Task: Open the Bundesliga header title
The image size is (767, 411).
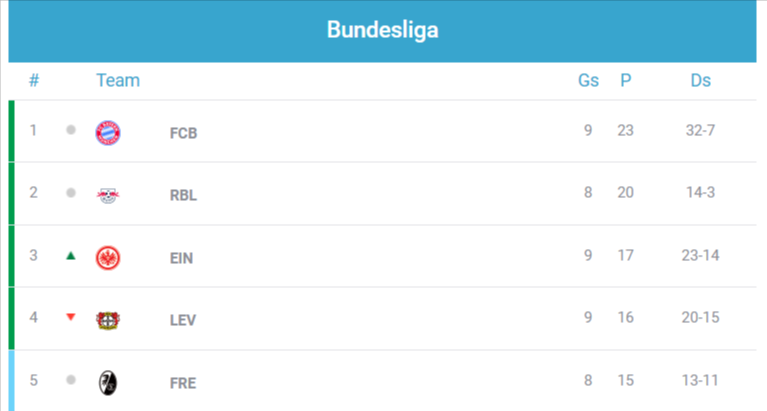Action: (382, 30)
